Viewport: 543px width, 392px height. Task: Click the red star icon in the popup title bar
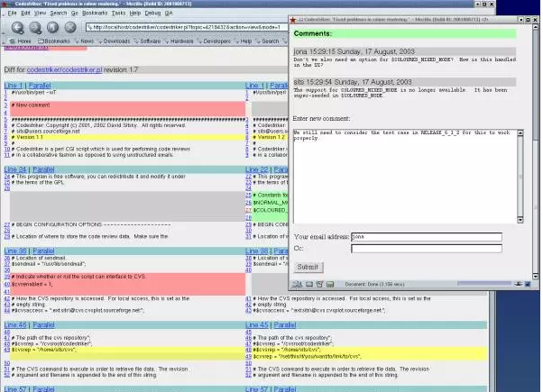click(x=293, y=20)
